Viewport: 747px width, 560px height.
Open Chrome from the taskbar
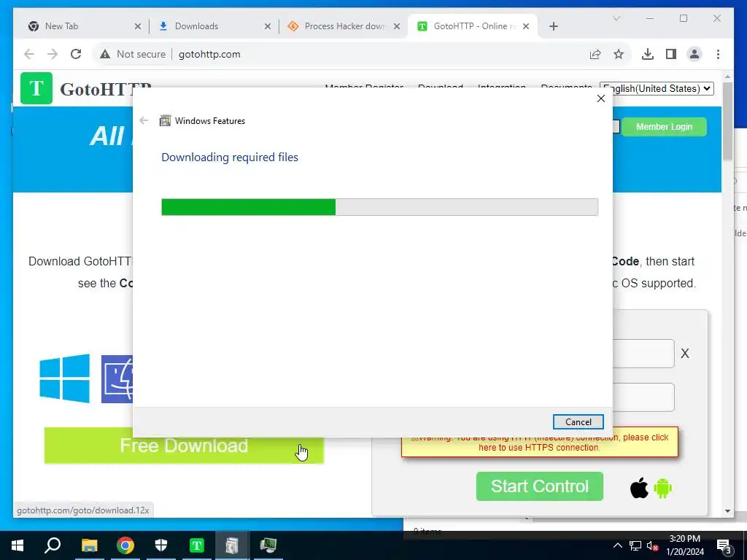(125, 545)
